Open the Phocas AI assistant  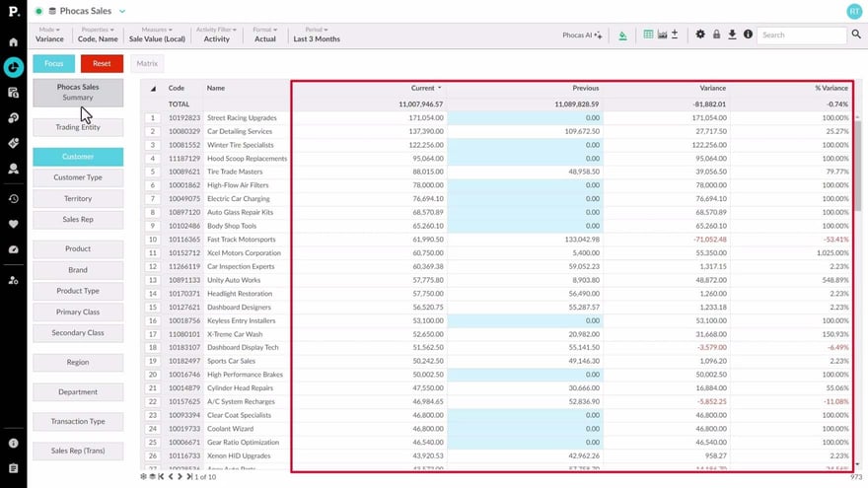pyautogui.click(x=581, y=35)
